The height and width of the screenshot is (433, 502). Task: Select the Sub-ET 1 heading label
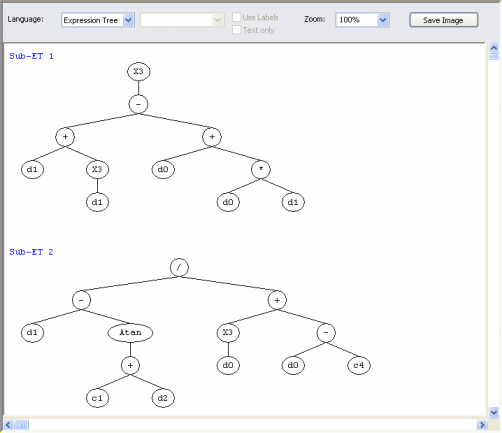coord(31,56)
